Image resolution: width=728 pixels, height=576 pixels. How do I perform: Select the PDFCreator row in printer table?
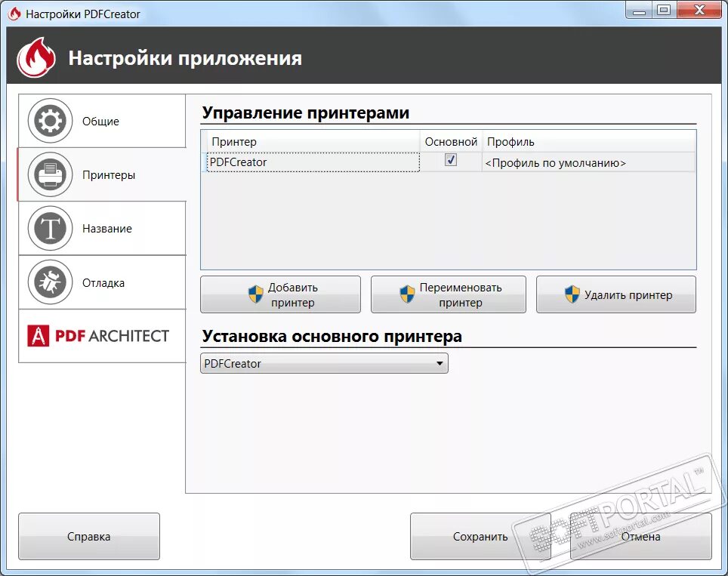click(x=449, y=162)
